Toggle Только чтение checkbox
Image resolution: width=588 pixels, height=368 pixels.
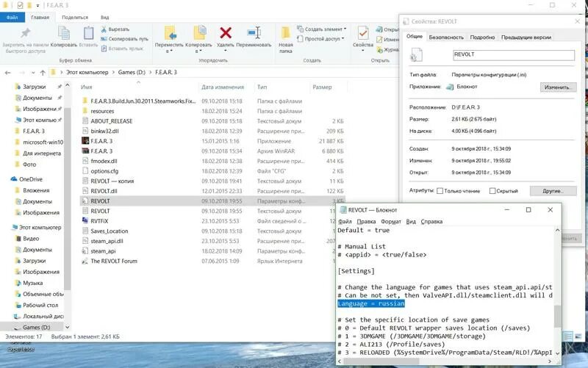tap(440, 191)
